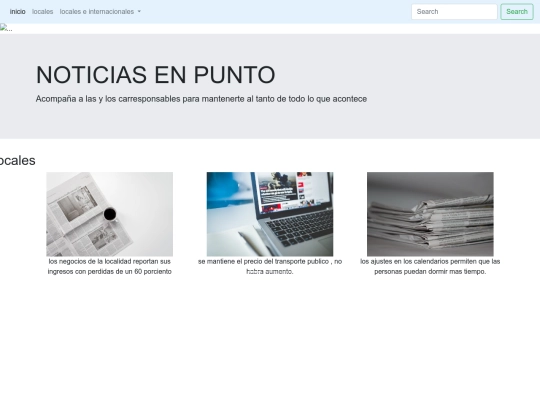
Task: Click the NOTICIAS EN PUNTO heading
Action: [x=156, y=75]
